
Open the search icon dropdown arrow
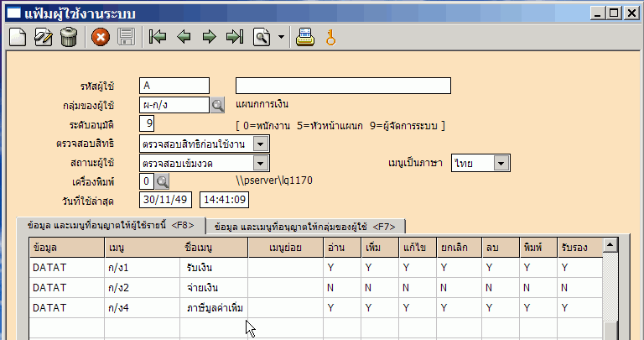click(x=281, y=37)
